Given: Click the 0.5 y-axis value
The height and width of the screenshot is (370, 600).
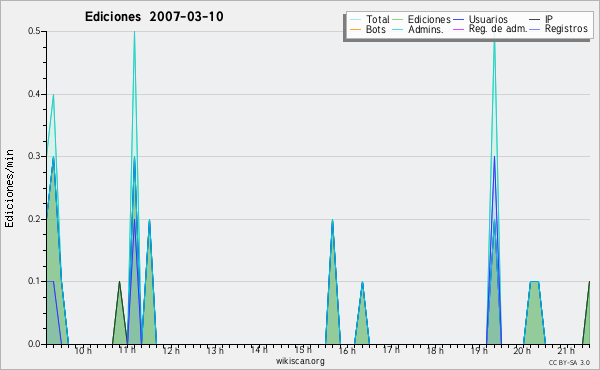Looking at the screenshot, I should click(x=34, y=31).
